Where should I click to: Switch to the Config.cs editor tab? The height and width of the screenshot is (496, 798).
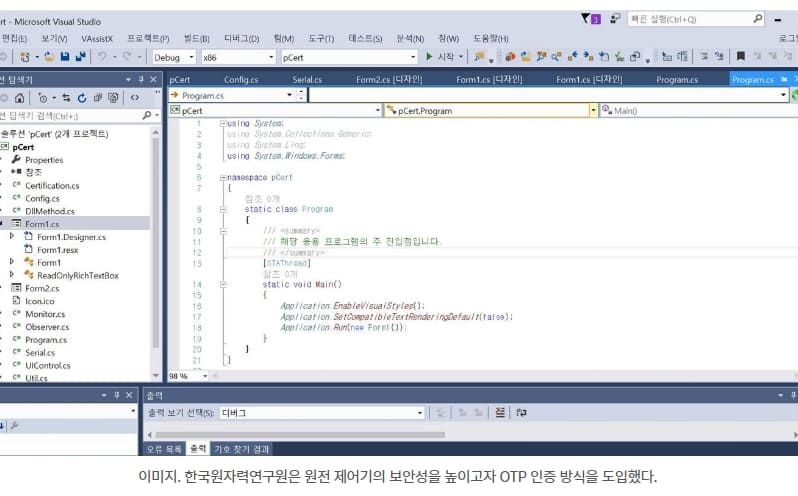click(x=241, y=79)
